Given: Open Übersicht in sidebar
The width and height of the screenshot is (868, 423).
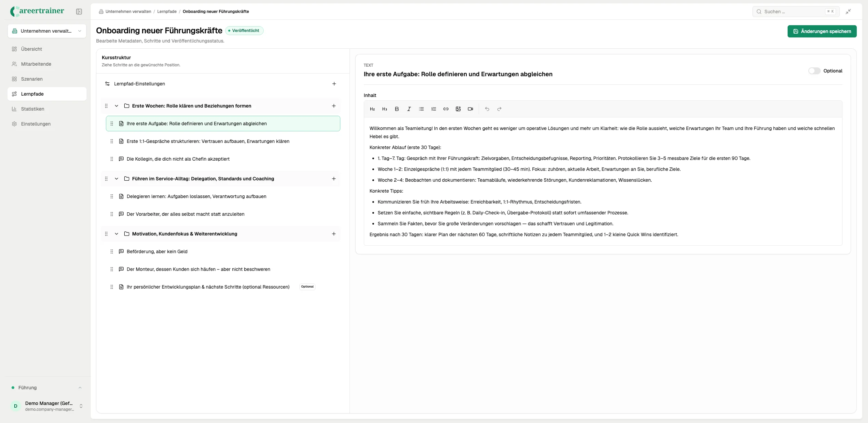Looking at the screenshot, I should 47,49.
